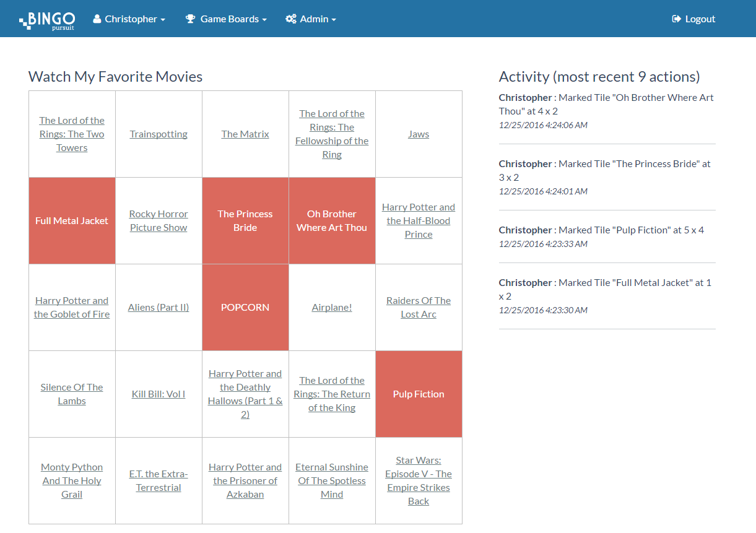Mark the Airplane! tile

pyautogui.click(x=332, y=308)
